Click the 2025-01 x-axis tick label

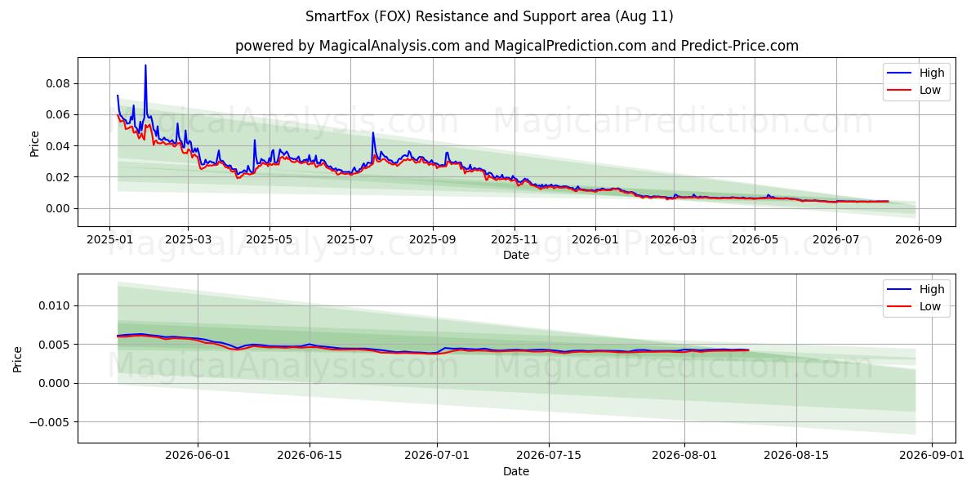(109, 240)
